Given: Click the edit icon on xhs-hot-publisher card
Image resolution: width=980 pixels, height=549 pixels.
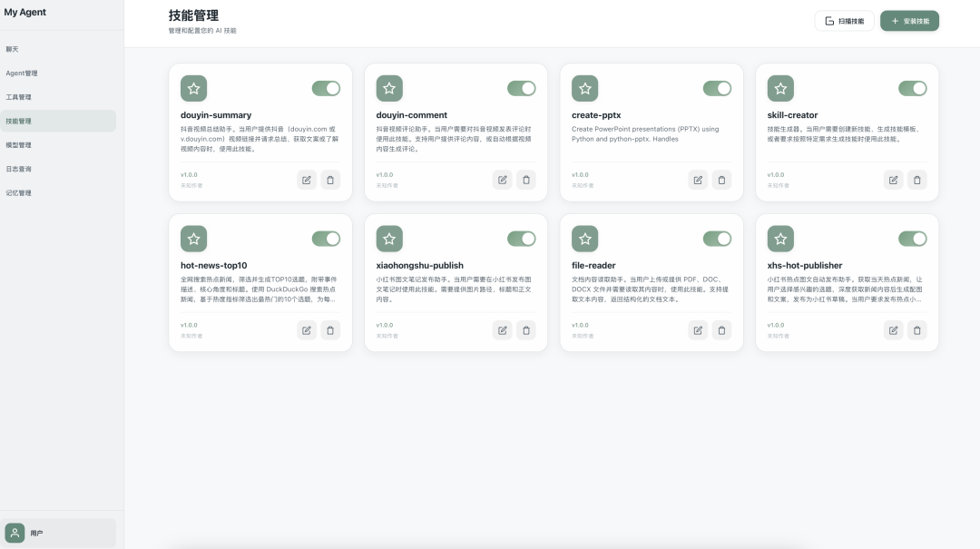Looking at the screenshot, I should 894,330.
